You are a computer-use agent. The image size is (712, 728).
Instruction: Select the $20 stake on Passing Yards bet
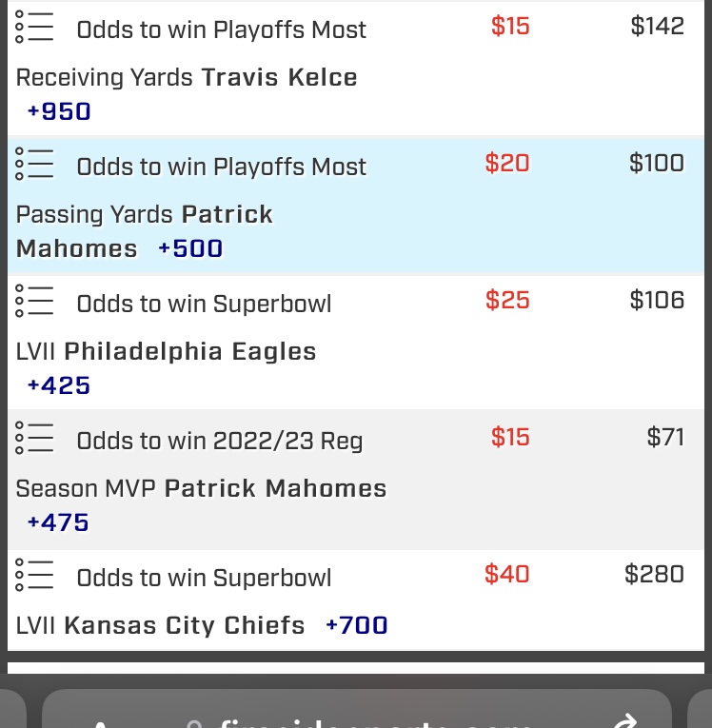[507, 164]
